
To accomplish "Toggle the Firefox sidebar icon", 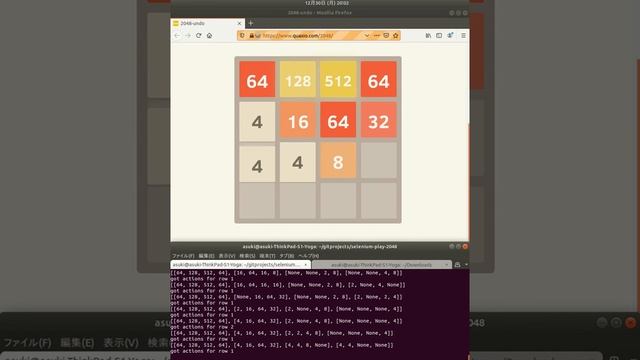I will pyautogui.click(x=439, y=36).
